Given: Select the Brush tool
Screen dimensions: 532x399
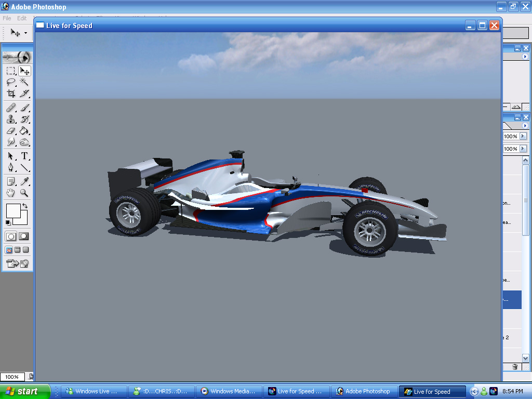Looking at the screenshot, I should coord(24,108).
